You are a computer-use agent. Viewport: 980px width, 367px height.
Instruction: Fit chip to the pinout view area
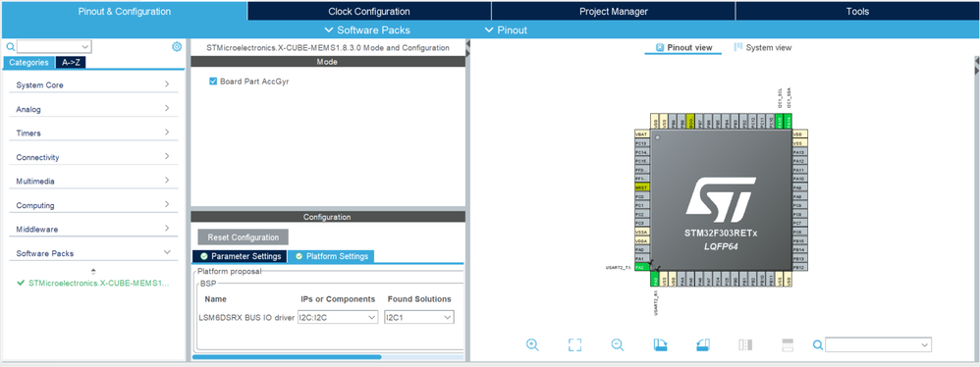(575, 344)
